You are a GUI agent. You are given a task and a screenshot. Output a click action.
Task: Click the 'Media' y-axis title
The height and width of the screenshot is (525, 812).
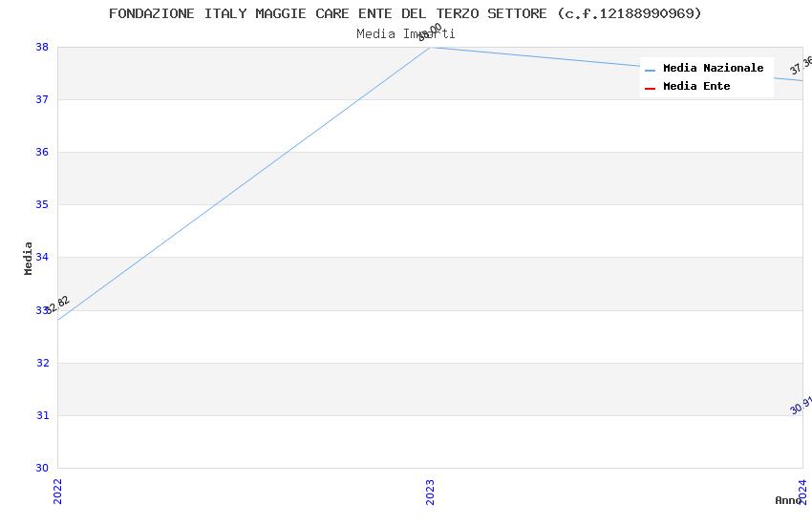pos(28,258)
